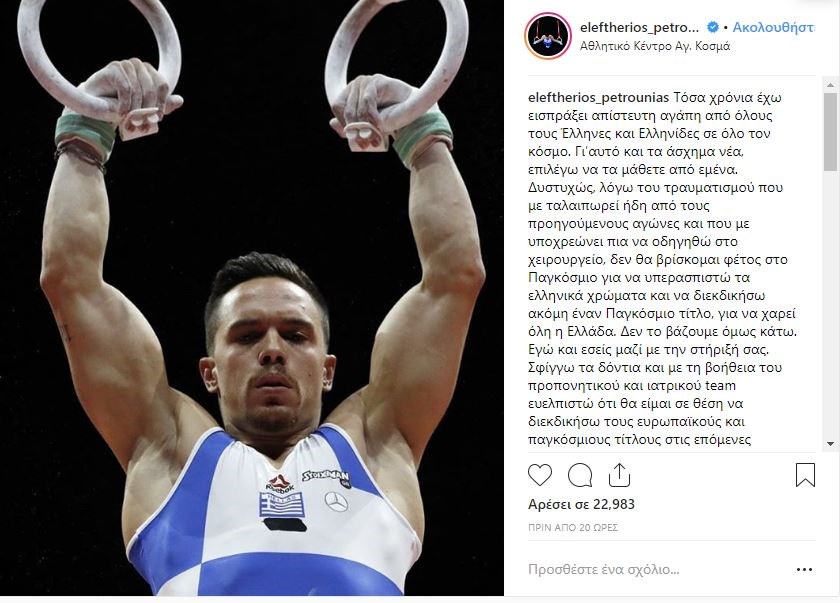Click the caption scrollbar up arrow
The width and height of the screenshot is (840, 603).
[830, 85]
